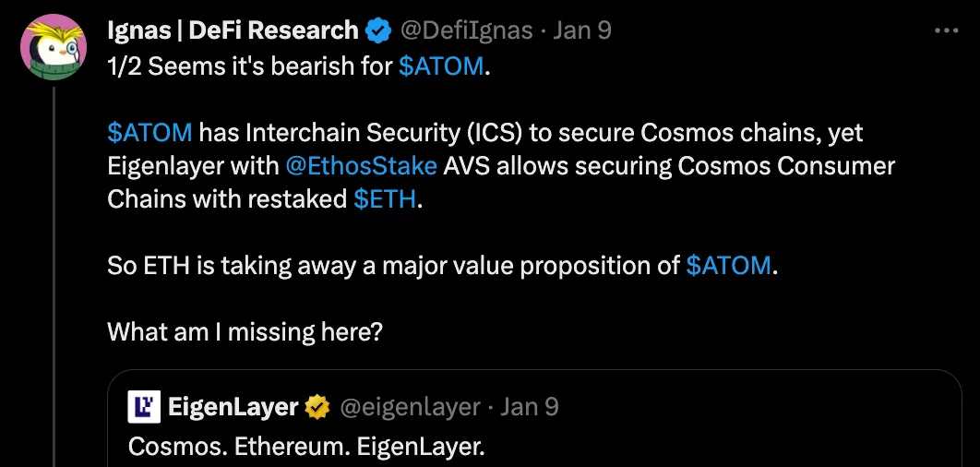Open the "Ignas | DeFi Research" display name
The width and height of the screenshot is (980, 467).
[x=233, y=30]
